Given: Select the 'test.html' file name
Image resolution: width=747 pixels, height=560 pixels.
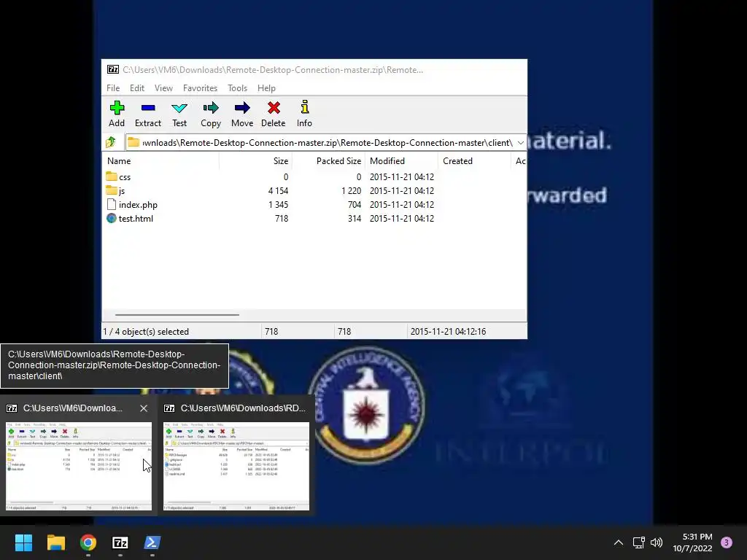Looking at the screenshot, I should pyautogui.click(x=136, y=219).
